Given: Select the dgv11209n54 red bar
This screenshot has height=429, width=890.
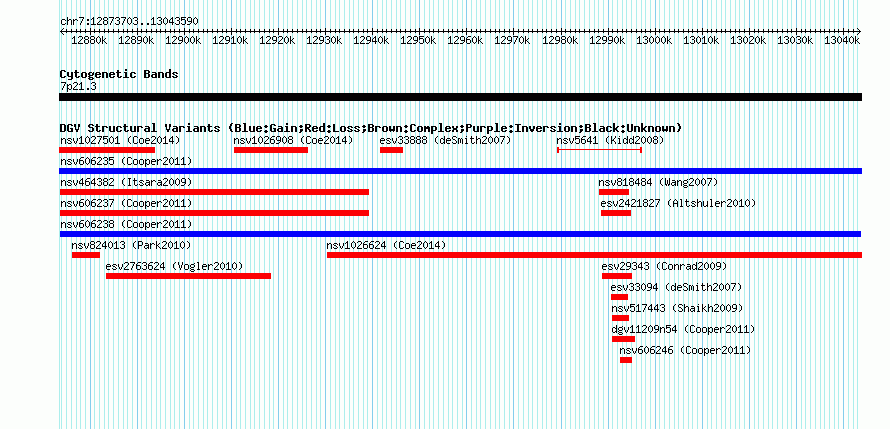Looking at the screenshot, I should (x=623, y=339).
